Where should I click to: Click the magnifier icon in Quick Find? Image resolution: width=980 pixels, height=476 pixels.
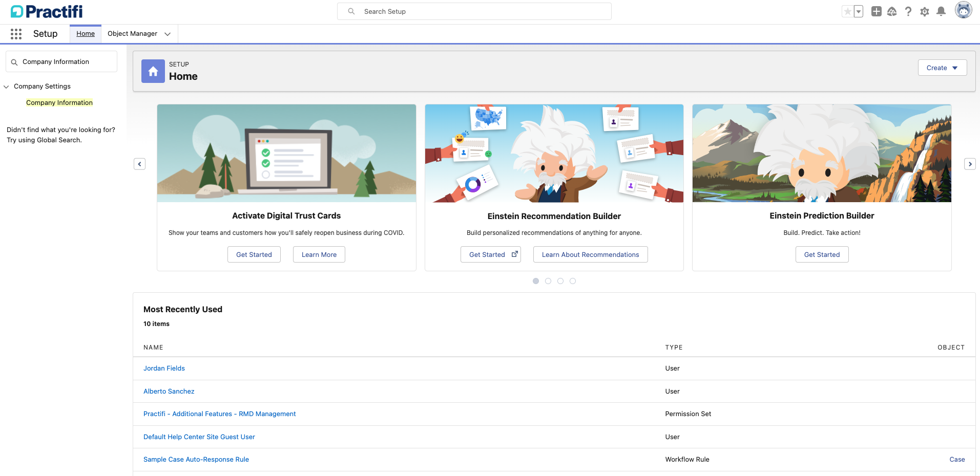tap(14, 62)
